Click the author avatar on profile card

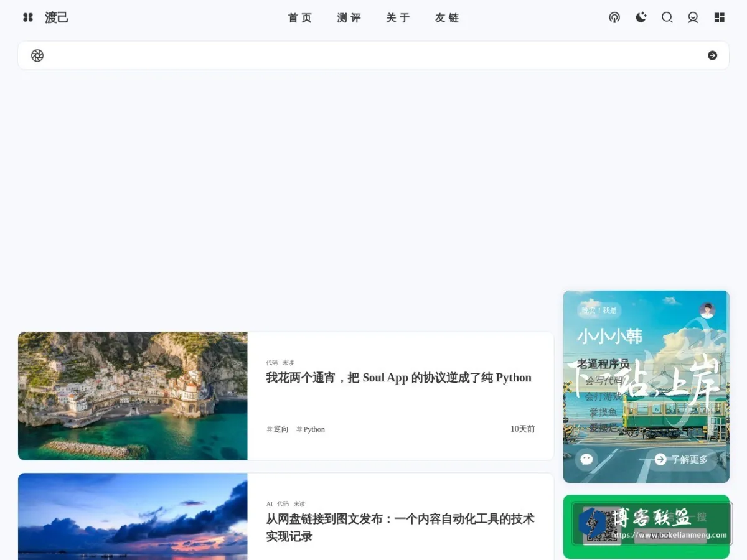pyautogui.click(x=707, y=310)
